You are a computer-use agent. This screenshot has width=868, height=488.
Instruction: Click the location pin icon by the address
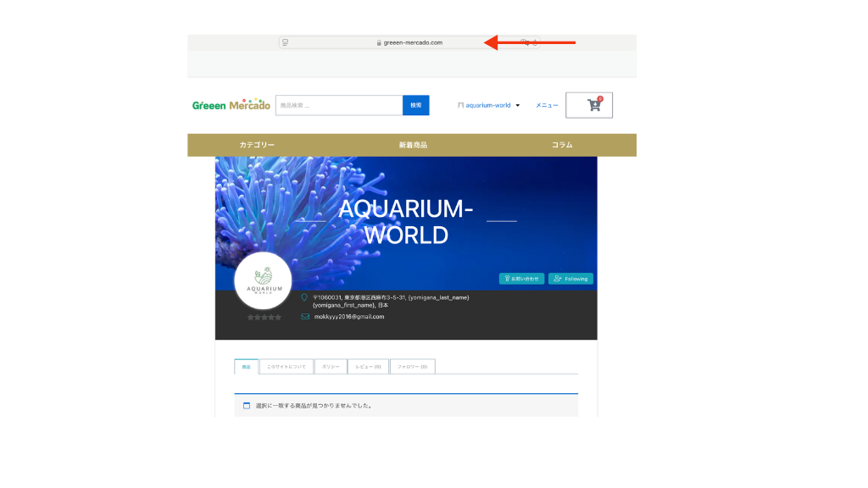pos(305,297)
